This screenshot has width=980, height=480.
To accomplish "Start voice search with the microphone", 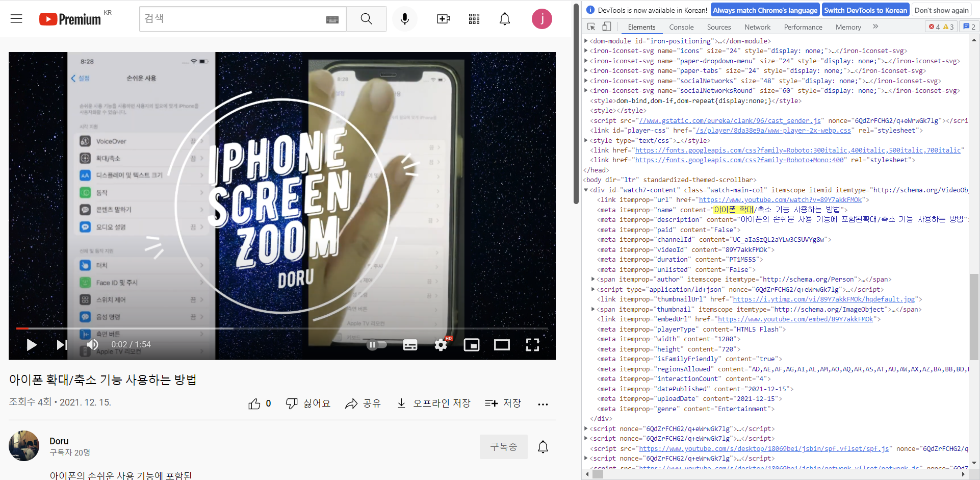I will pyautogui.click(x=405, y=19).
